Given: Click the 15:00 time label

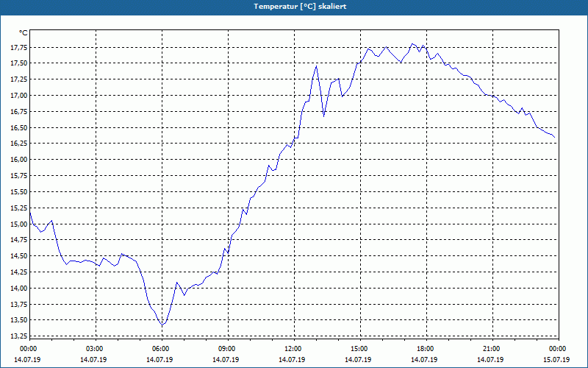Looking at the screenshot, I should (360, 349).
